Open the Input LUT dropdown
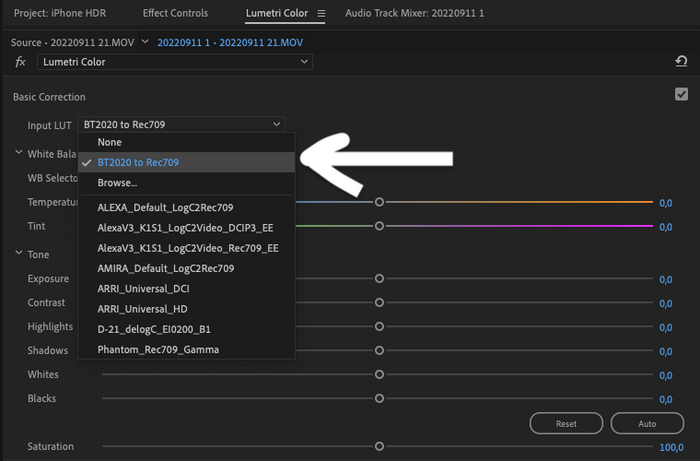Screen dimensions: 700x461 point(181,124)
